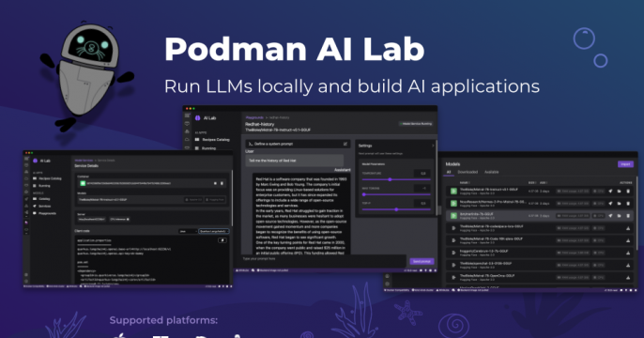The image size is (644, 338).
Task: Download the Mistral-7B-Code-16K-qlora model
Action: (628, 240)
